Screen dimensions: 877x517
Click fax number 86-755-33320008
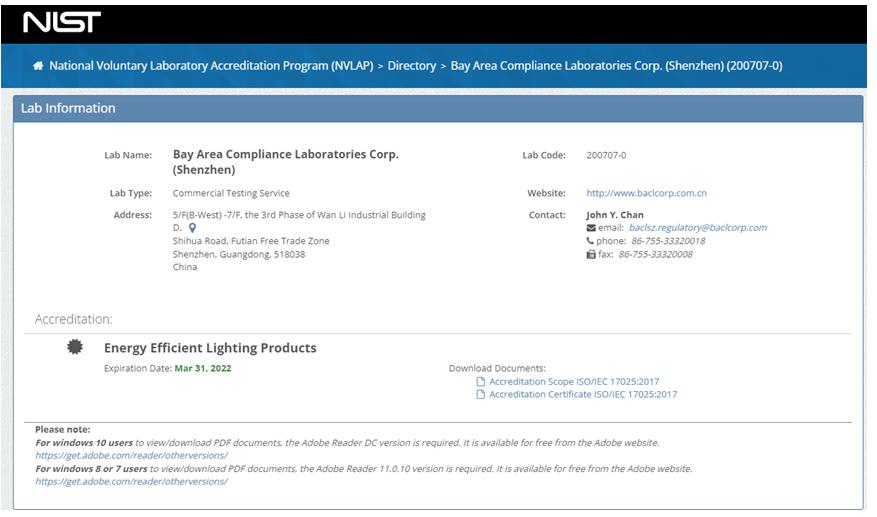point(655,255)
